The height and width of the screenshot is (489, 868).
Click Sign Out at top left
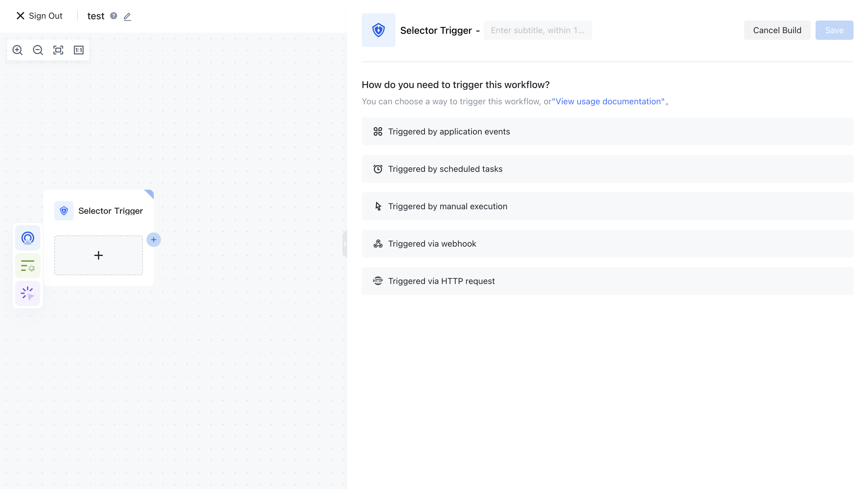click(39, 16)
